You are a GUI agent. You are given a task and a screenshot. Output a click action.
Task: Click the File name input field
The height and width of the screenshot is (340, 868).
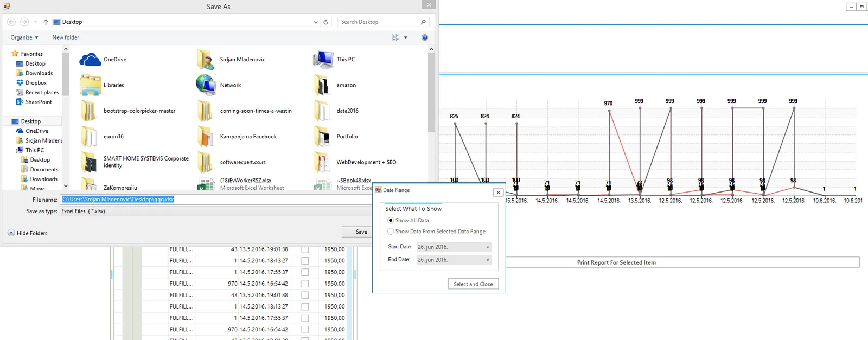216,200
